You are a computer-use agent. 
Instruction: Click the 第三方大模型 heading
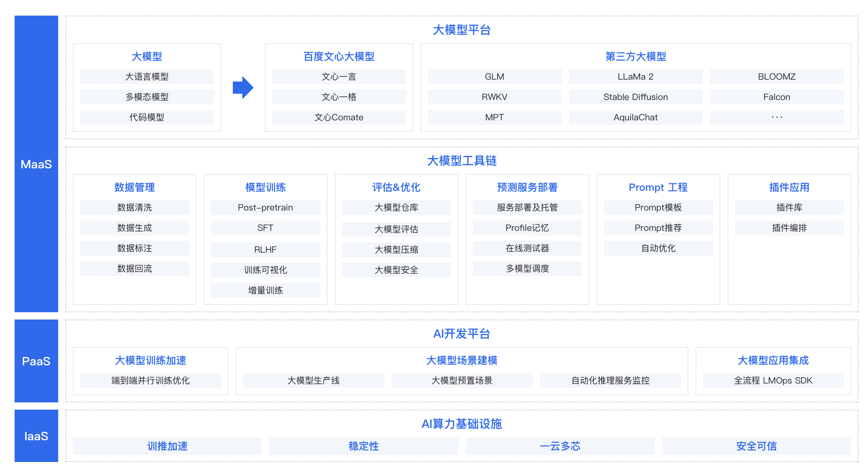tap(636, 56)
